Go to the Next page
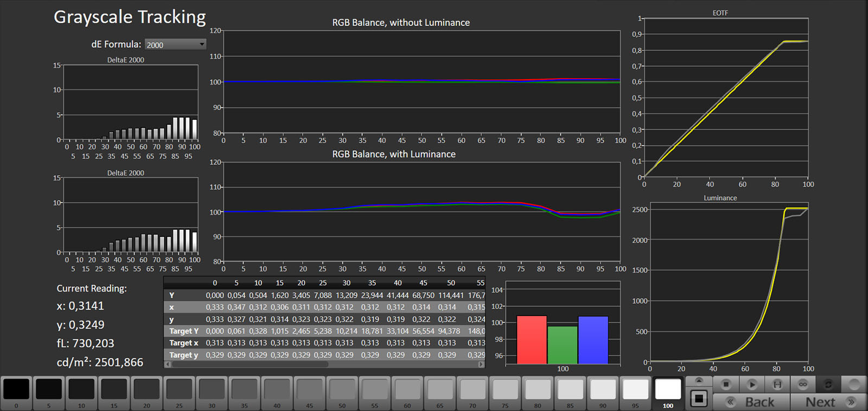The width and height of the screenshot is (868, 411). pyautogui.click(x=828, y=402)
